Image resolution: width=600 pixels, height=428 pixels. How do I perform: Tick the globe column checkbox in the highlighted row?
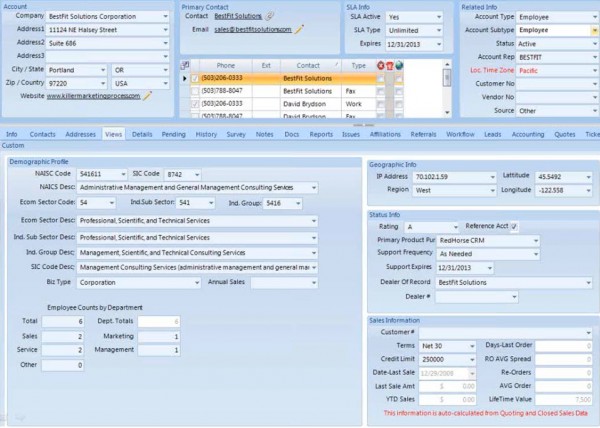pos(399,79)
